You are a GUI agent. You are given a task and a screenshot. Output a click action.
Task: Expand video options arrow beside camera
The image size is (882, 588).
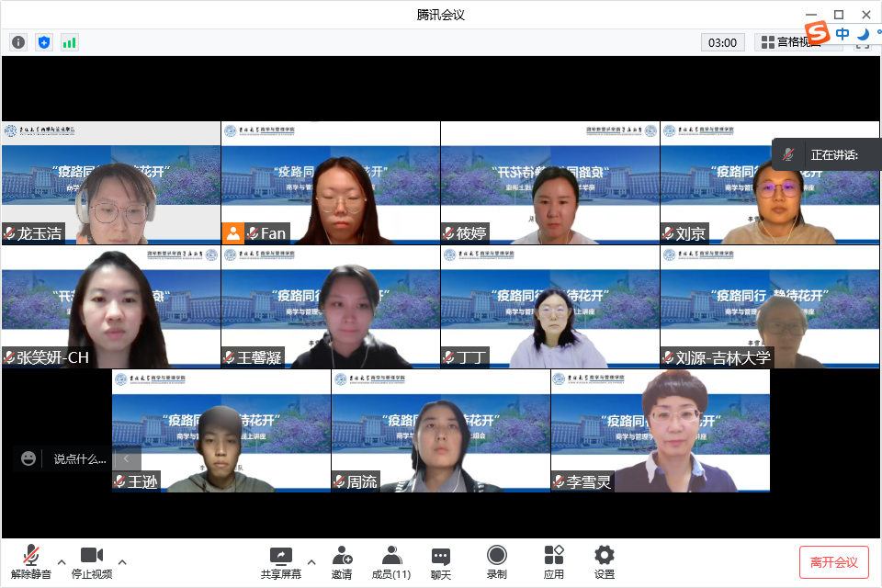122,562
